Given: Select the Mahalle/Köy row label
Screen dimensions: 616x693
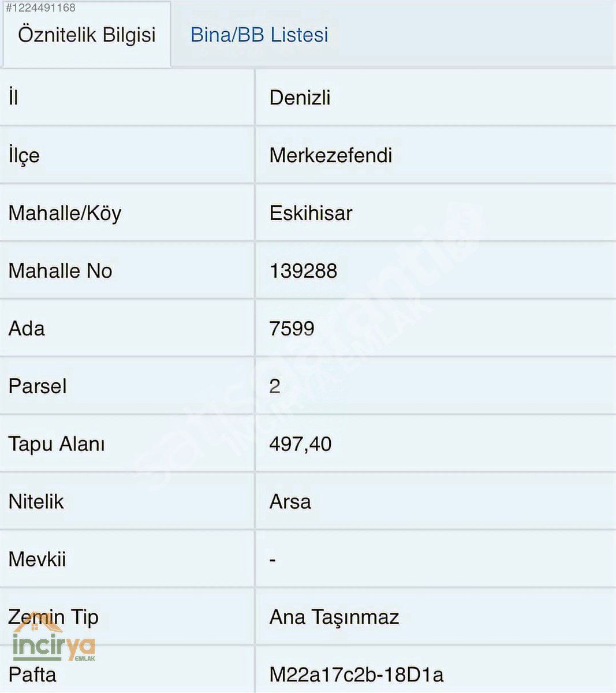Looking at the screenshot, I should coord(65,213).
